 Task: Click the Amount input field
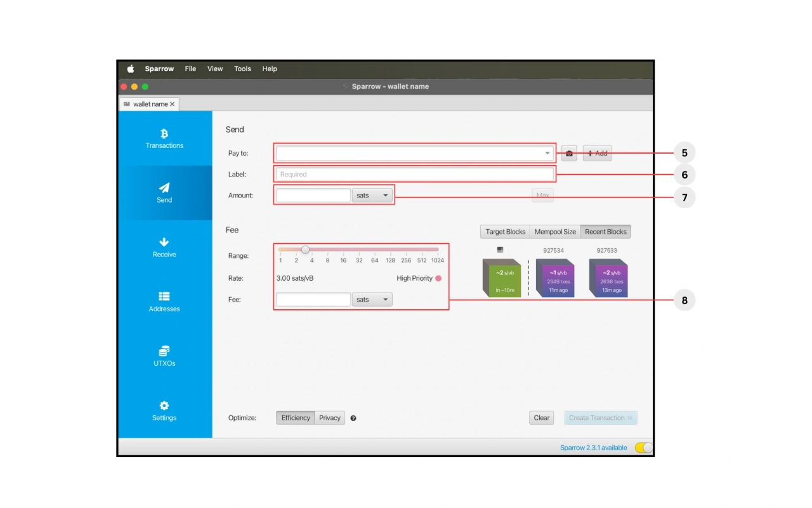313,196
